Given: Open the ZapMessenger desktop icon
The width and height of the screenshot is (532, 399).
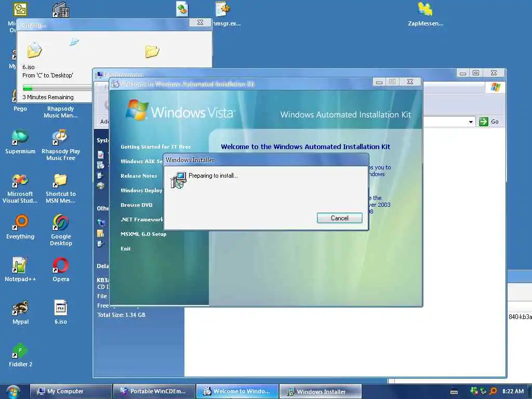Looking at the screenshot, I should click(x=425, y=14).
